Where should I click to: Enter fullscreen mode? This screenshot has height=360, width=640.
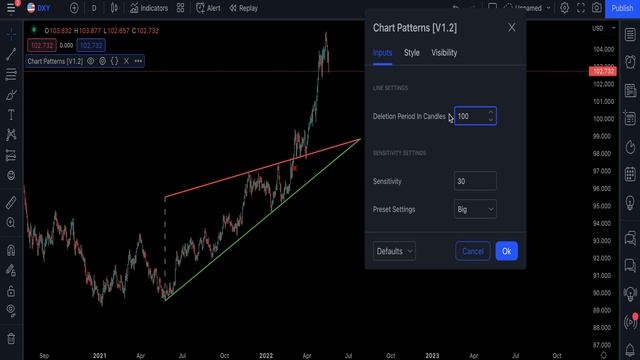tap(581, 8)
